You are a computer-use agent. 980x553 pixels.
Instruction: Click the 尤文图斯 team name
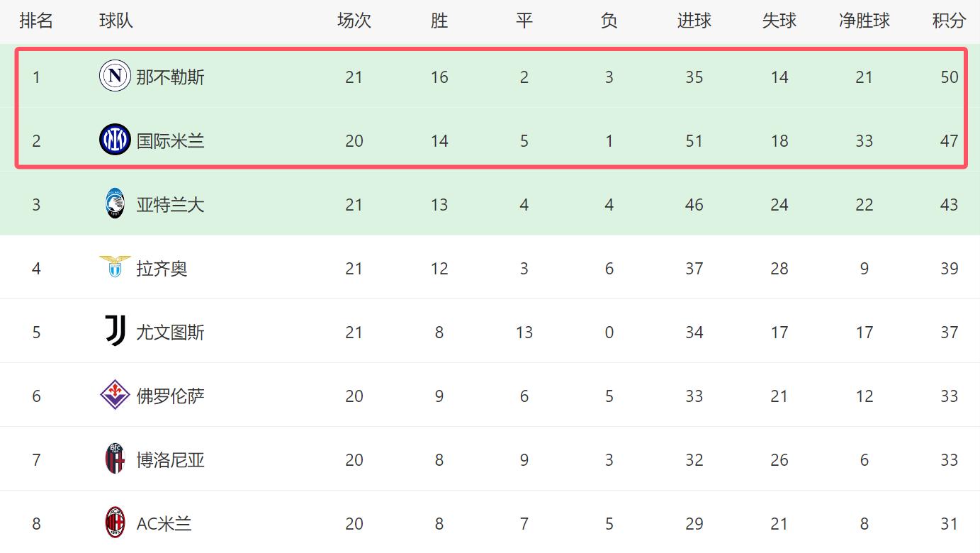170,333
